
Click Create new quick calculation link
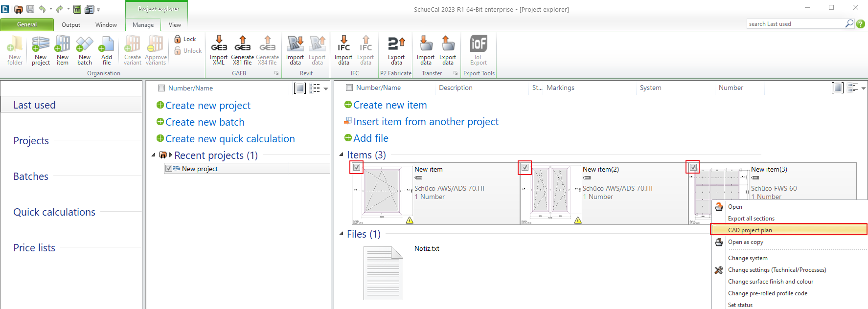[230, 139]
